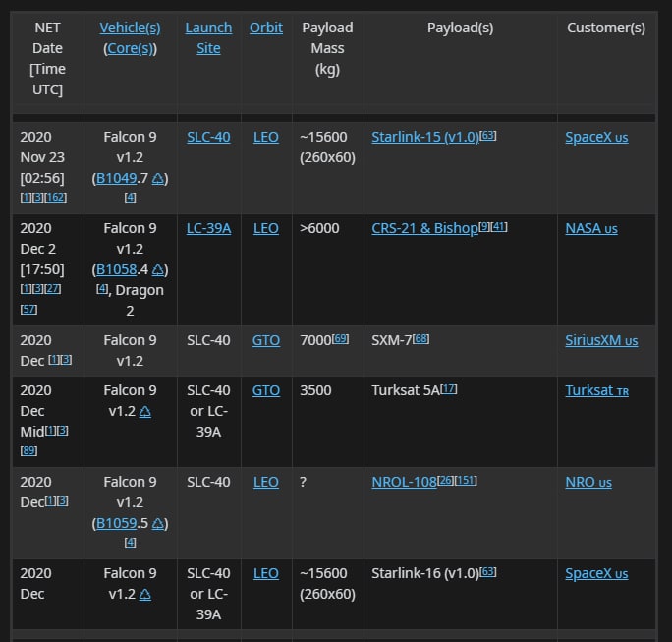The height and width of the screenshot is (642, 672).
Task: Open the CRS-21 & Bishop payload link
Action: click(424, 228)
